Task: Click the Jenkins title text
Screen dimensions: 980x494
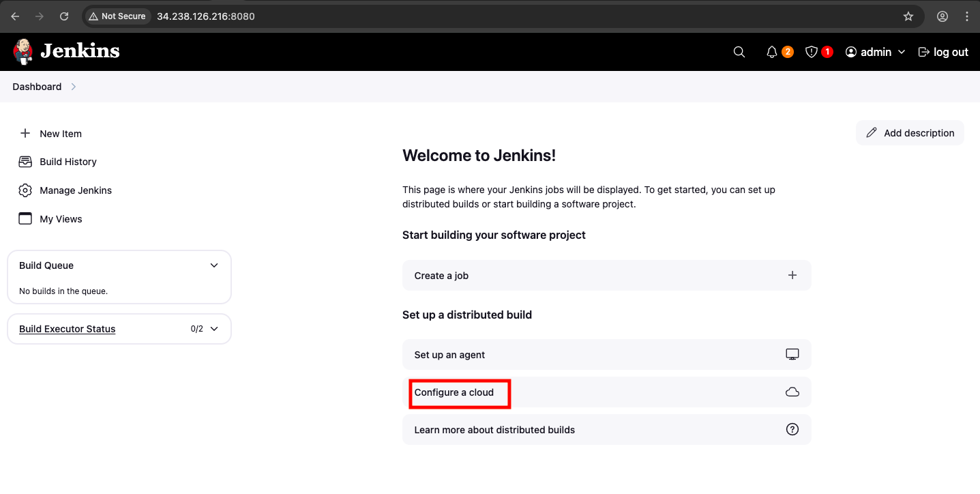Action: click(x=80, y=51)
